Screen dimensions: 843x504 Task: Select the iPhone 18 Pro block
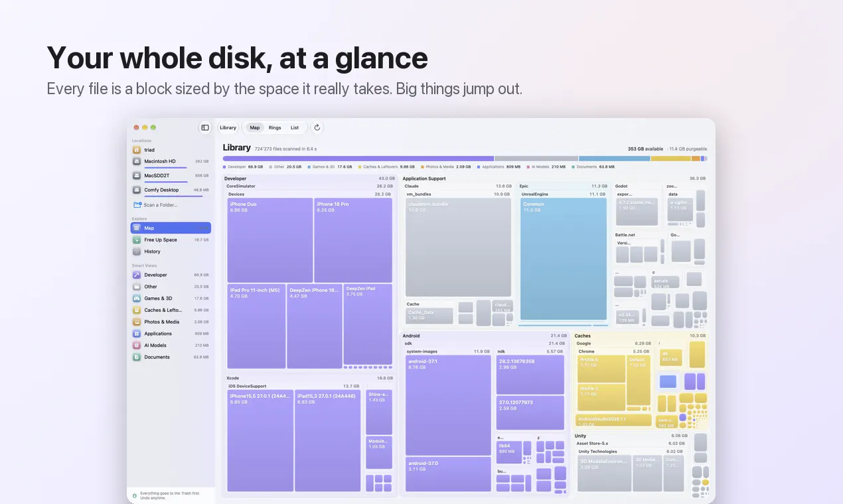pos(353,240)
